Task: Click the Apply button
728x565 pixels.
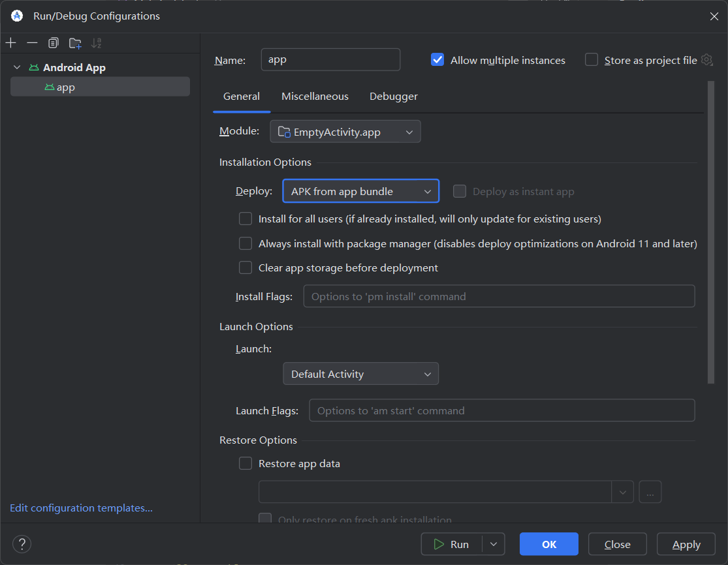Action: 686,544
